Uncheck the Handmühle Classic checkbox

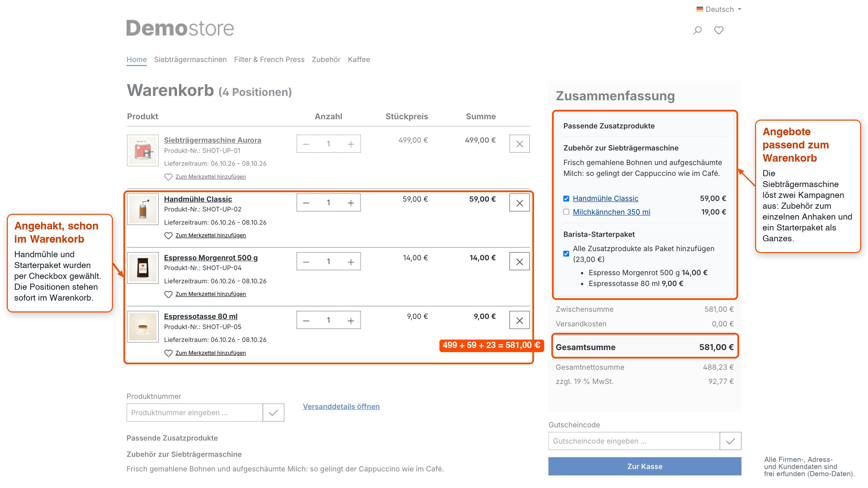coord(566,199)
